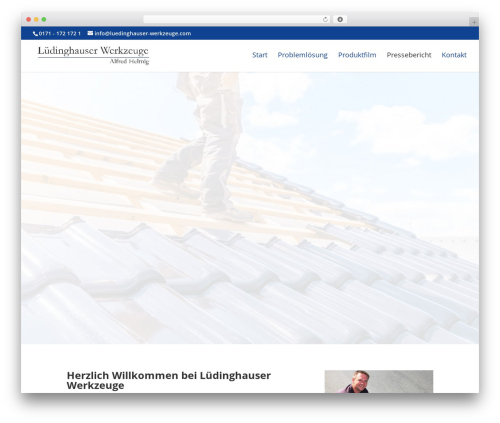Click email info@luedinghauser-werkzeuge.com
Viewport: 500px width, 423px height.
(143, 33)
